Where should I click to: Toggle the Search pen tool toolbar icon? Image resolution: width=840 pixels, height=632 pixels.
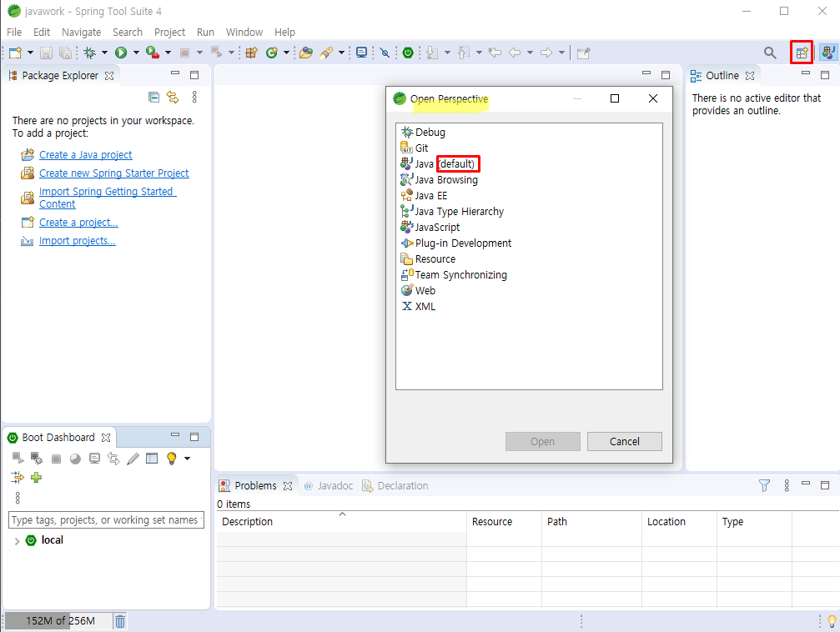click(326, 53)
